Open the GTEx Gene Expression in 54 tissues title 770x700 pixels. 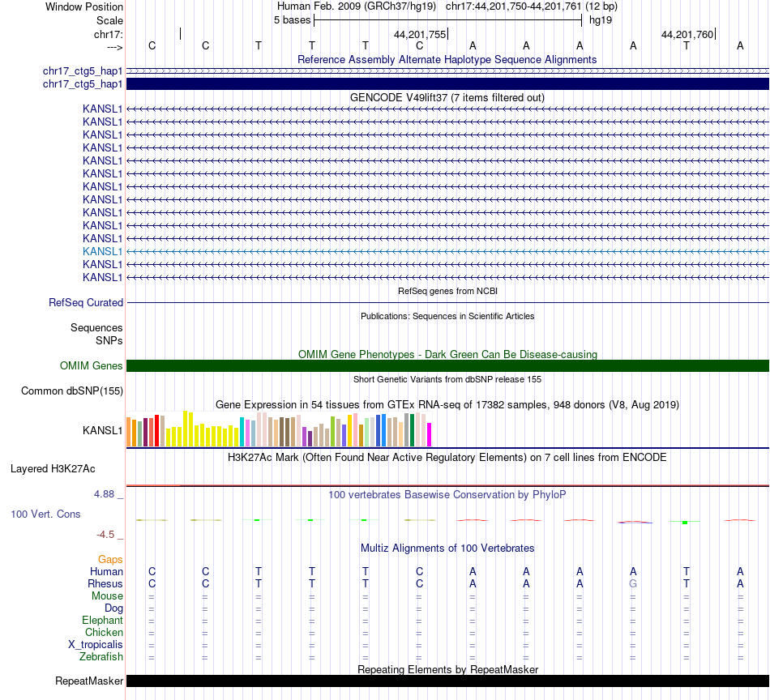pyautogui.click(x=447, y=404)
